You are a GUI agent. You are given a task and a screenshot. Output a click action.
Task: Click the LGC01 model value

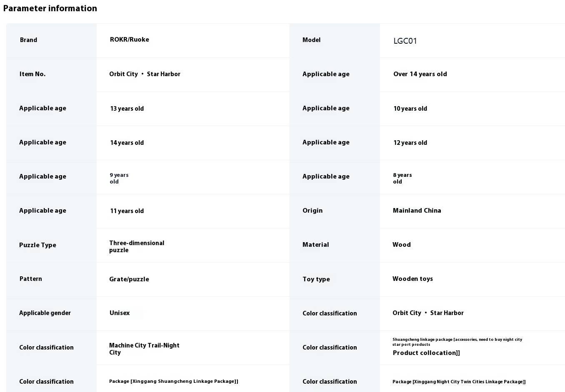[405, 41]
